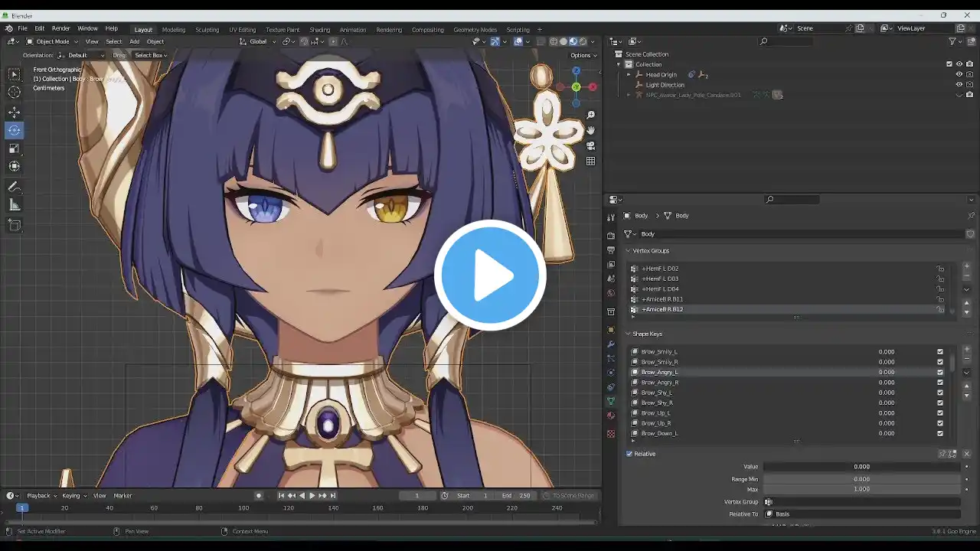Select the Measure ruler tool

coord(15,204)
